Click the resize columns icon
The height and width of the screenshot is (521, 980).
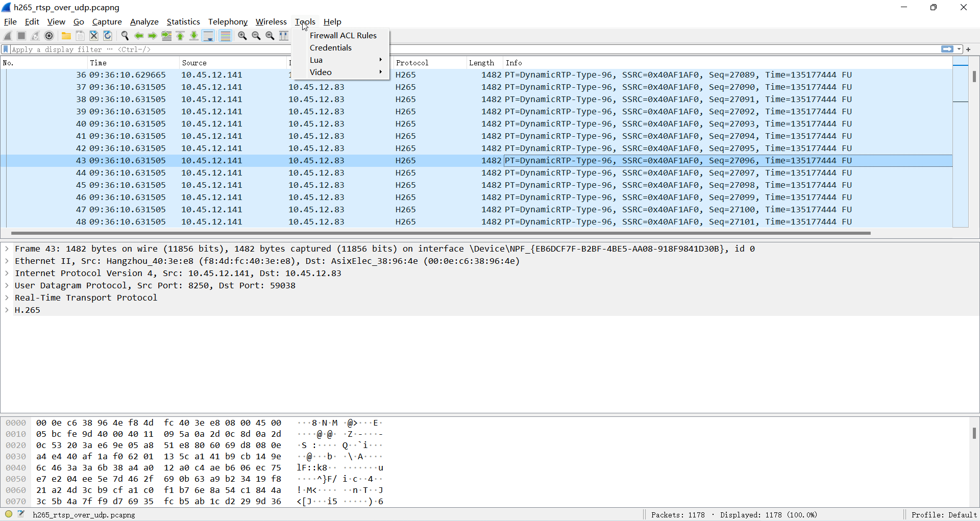(x=284, y=36)
